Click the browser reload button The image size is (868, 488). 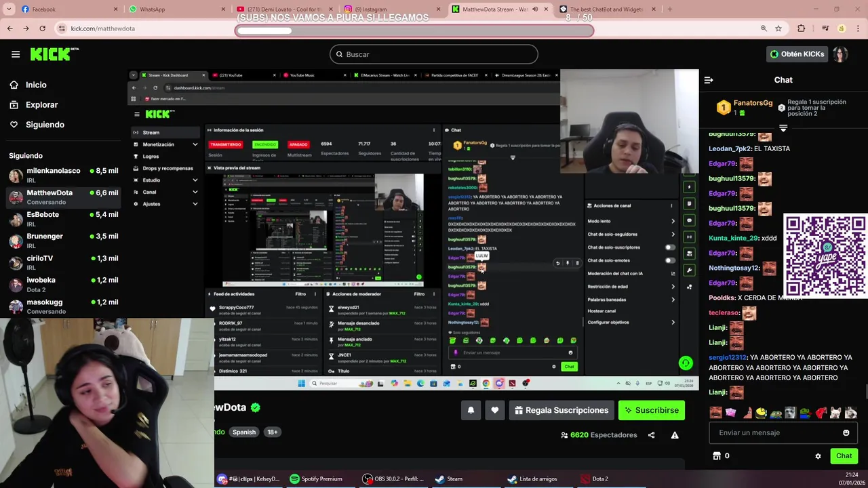point(43,28)
